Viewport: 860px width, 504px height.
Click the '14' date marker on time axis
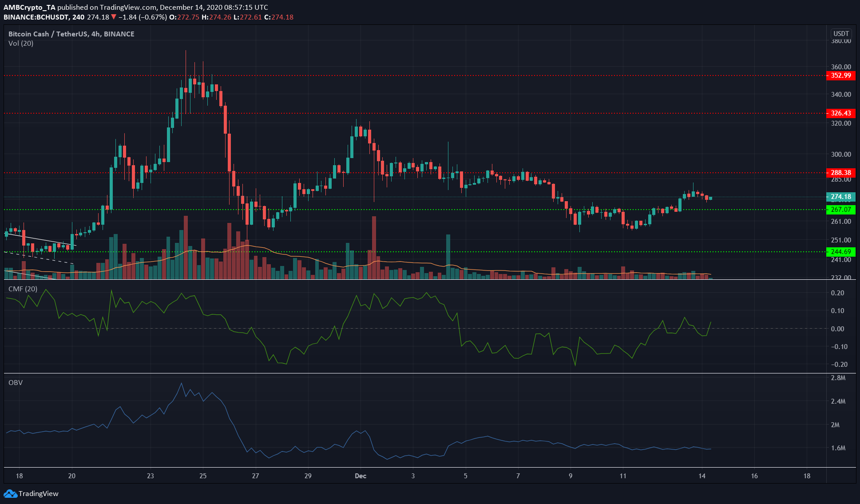pos(702,476)
